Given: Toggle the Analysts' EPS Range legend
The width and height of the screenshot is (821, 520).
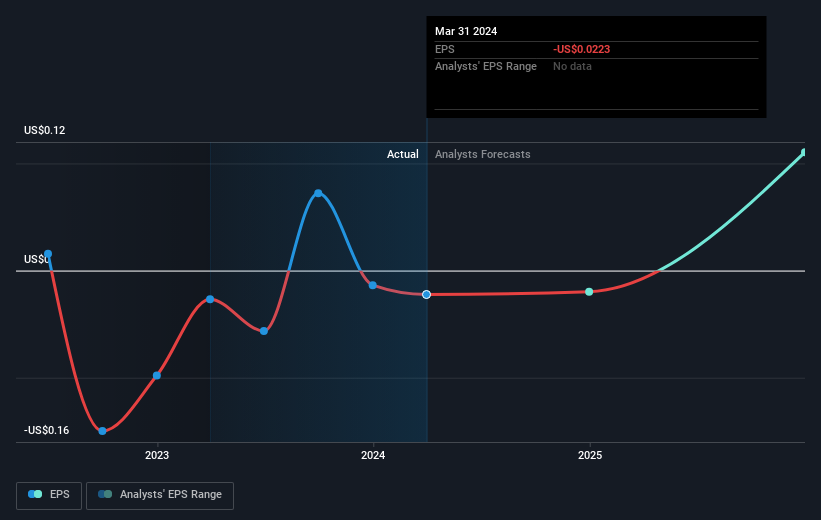Looking at the screenshot, I should [160, 495].
